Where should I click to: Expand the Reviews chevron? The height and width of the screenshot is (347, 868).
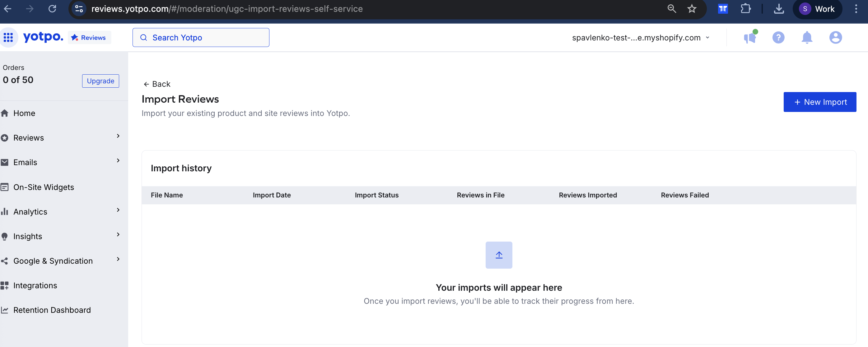tap(118, 136)
